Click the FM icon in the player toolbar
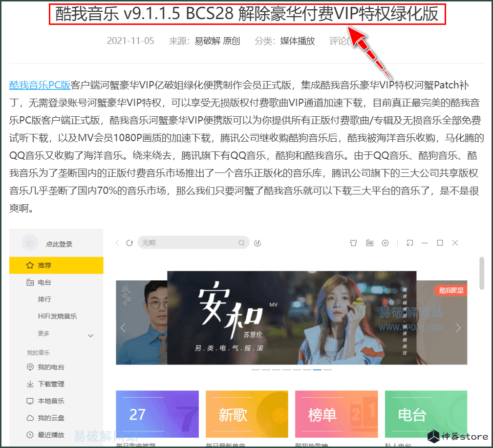Viewport: 493px width, 448px height. tap(369, 243)
